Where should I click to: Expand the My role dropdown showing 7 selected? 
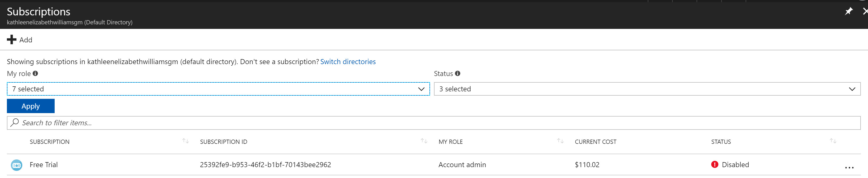click(218, 89)
